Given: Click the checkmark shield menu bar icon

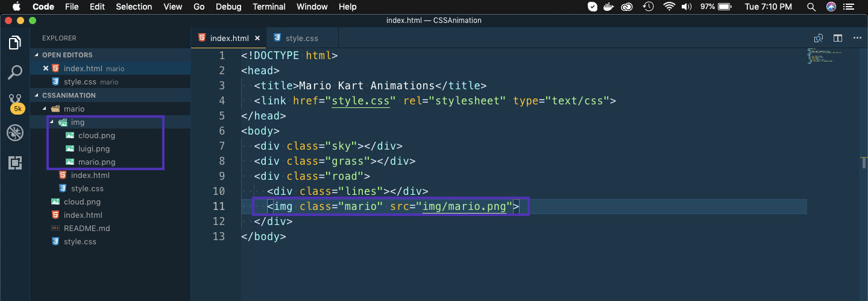Looking at the screenshot, I should [593, 7].
